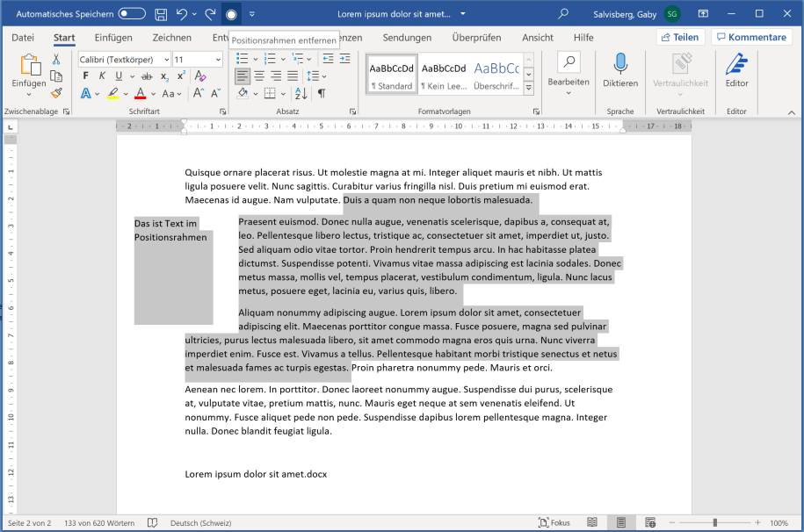Viewport: 804px width, 532px height.
Task: Toggle Automatisches Speichern switch
Action: click(132, 14)
